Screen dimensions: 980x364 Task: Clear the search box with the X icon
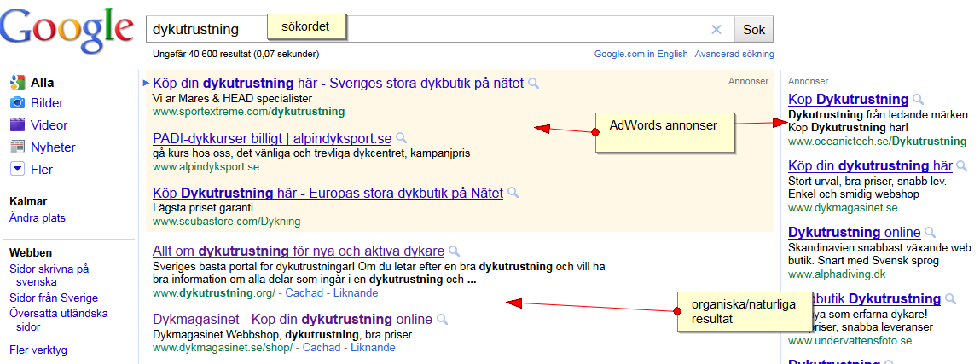pyautogui.click(x=716, y=29)
